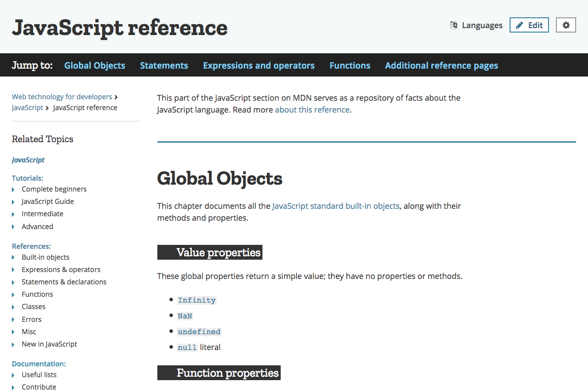The height and width of the screenshot is (392, 588).
Task: Click the Languages label
Action: click(482, 25)
